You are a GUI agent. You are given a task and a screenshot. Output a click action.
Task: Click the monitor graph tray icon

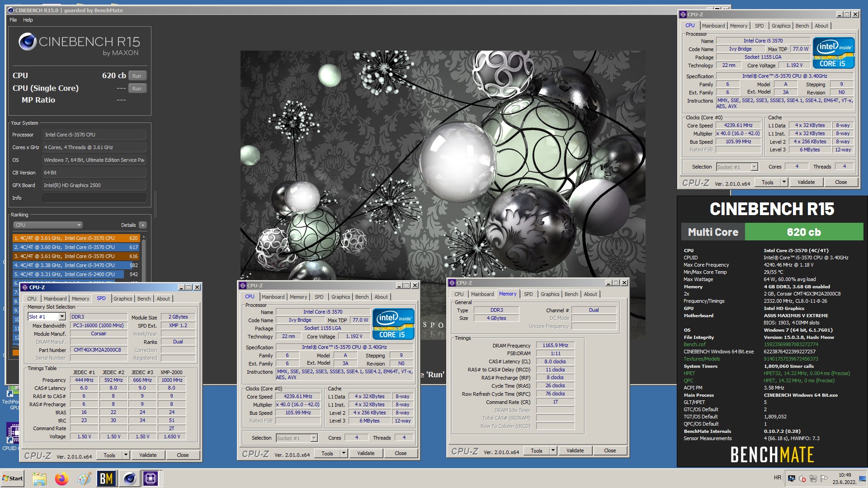792,479
